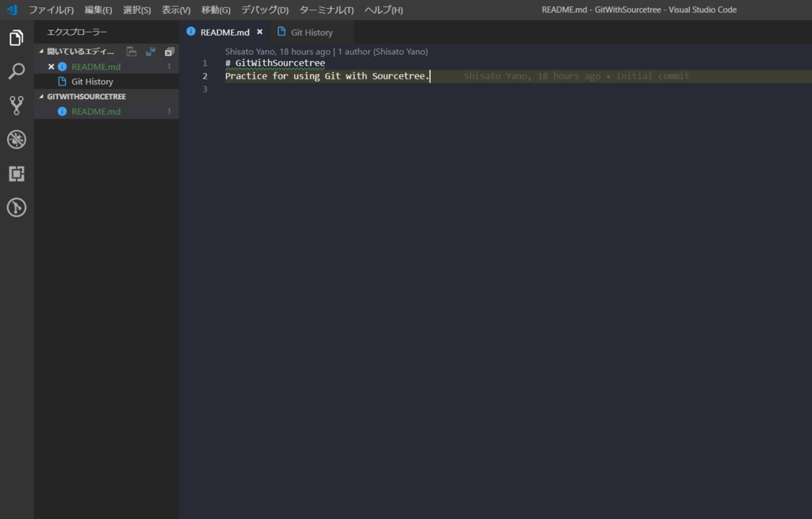
Task: Open the 表示(V) menu
Action: (x=176, y=10)
